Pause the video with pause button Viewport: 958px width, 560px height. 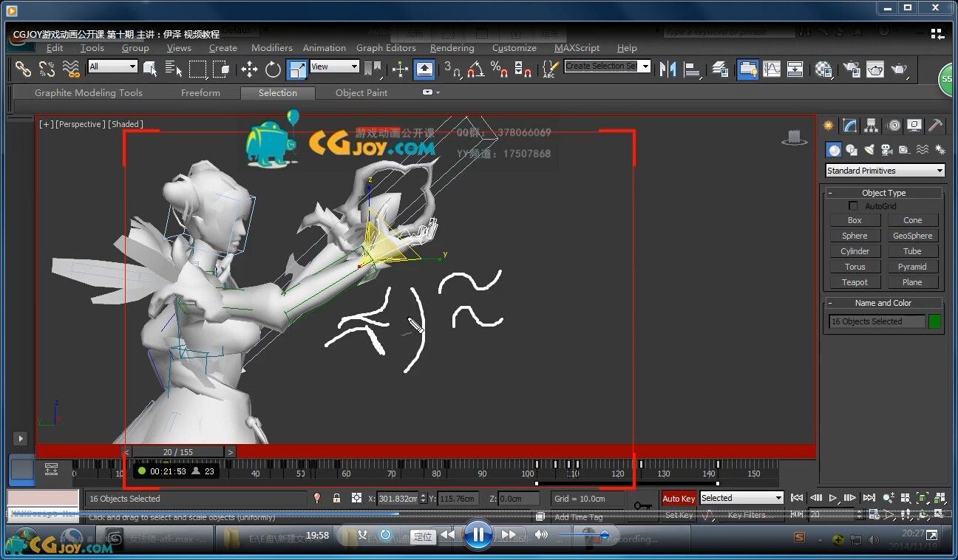[x=478, y=535]
